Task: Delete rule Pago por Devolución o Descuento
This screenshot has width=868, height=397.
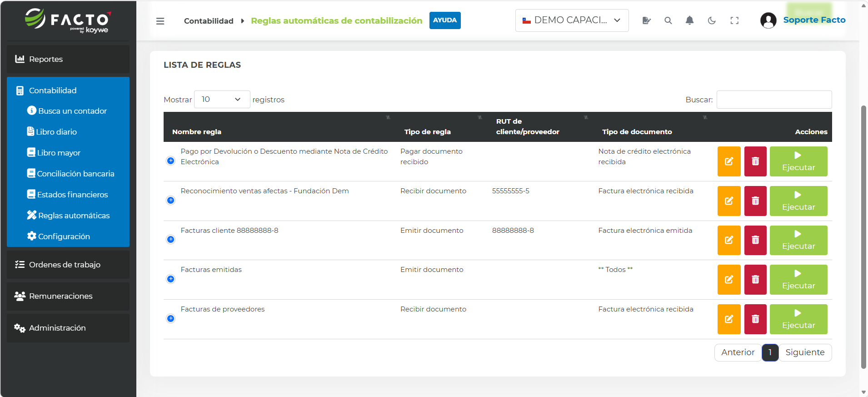Action: (755, 161)
